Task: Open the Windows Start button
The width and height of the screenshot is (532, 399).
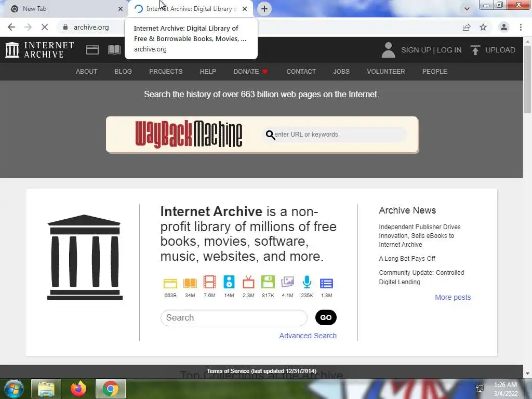Action: (14, 389)
